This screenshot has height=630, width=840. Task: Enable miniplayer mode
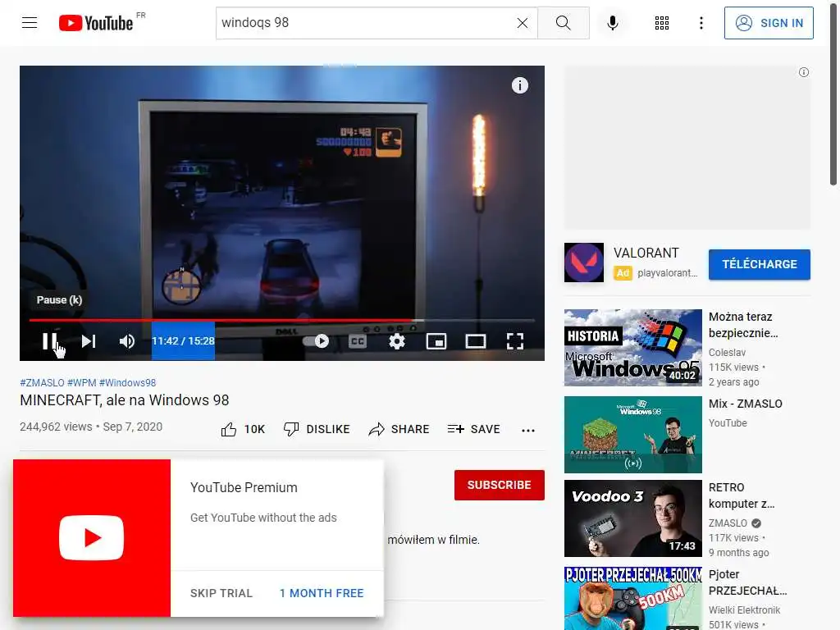click(436, 341)
